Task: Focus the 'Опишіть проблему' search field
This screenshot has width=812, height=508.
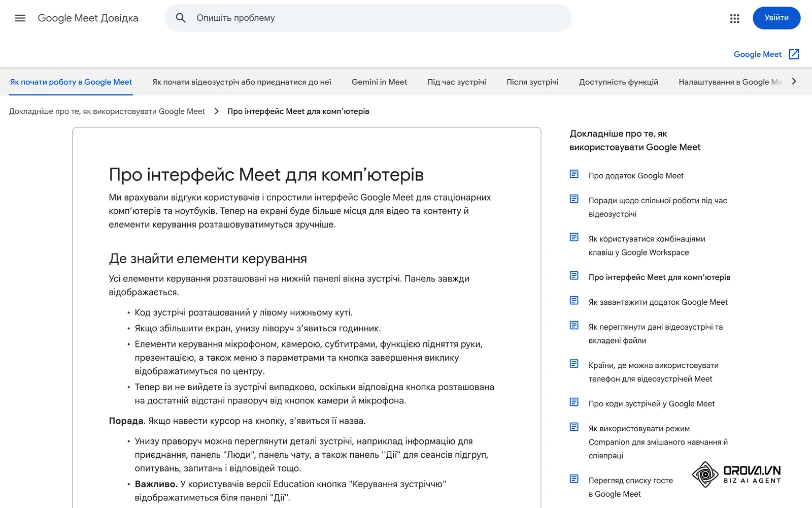Action: (x=368, y=18)
